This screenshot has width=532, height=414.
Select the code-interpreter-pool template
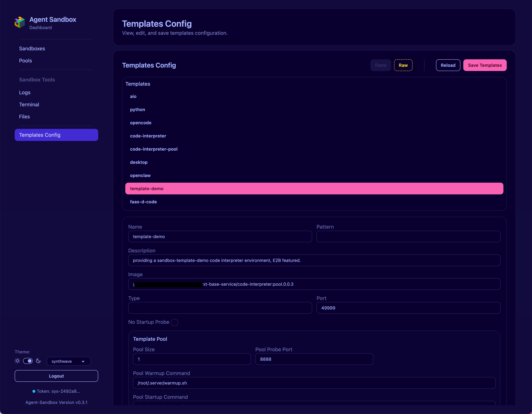[x=154, y=149]
